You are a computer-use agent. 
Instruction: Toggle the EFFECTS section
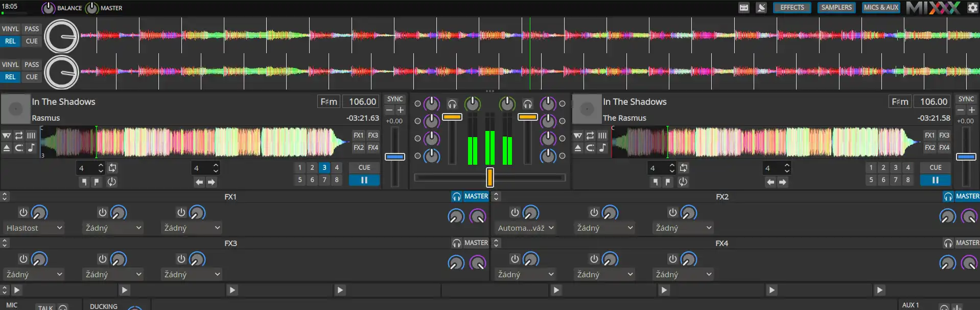pos(792,8)
